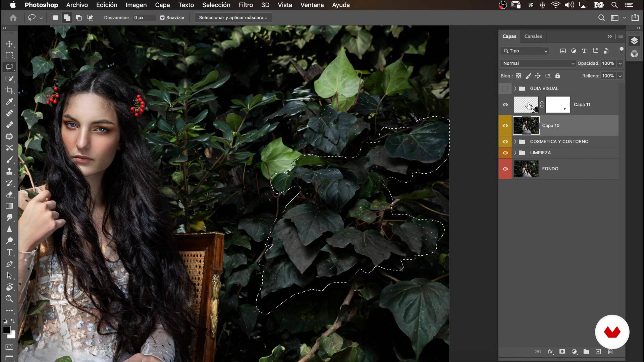Select the Eraser tool

(9, 194)
